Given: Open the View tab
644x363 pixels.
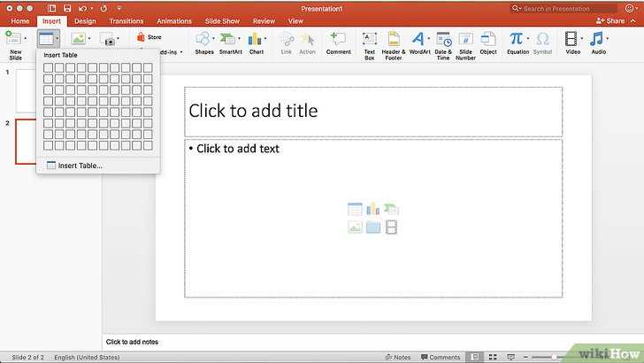Looking at the screenshot, I should click(x=295, y=21).
